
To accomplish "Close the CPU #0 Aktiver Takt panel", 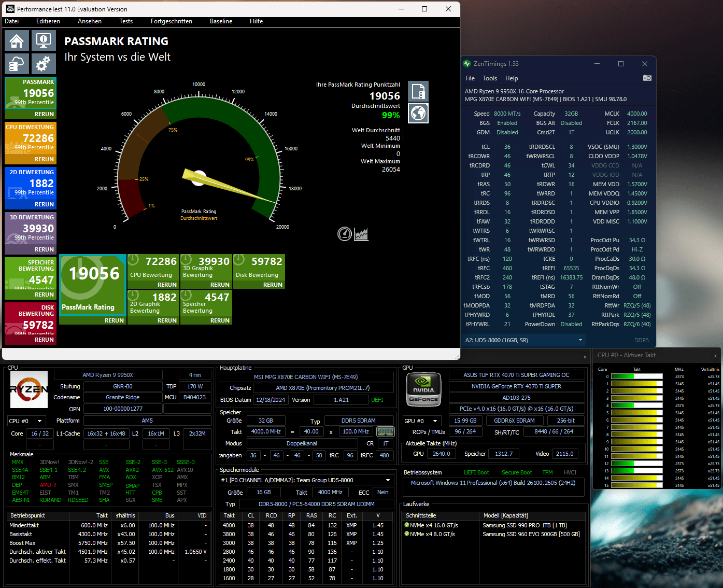I will tap(715, 356).
